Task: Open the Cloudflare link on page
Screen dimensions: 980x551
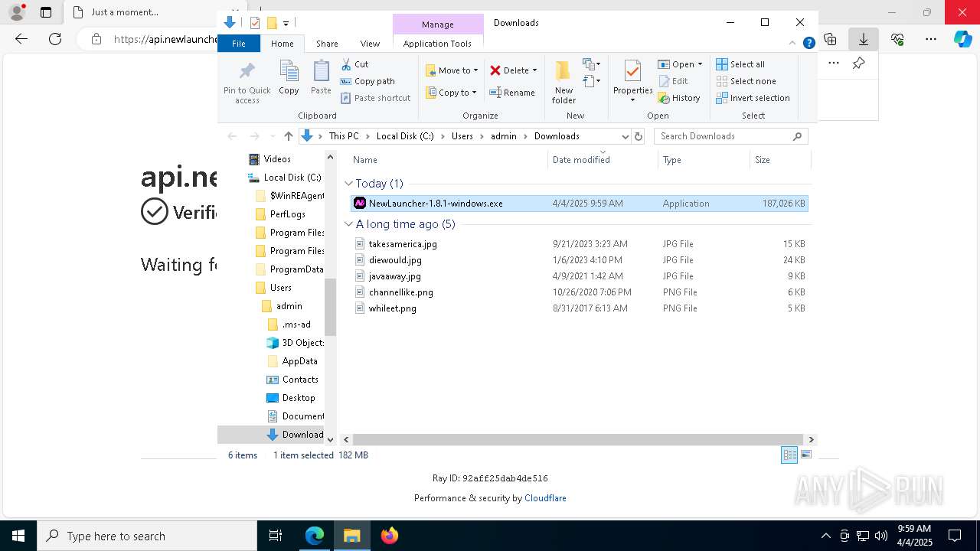Action: click(x=545, y=498)
